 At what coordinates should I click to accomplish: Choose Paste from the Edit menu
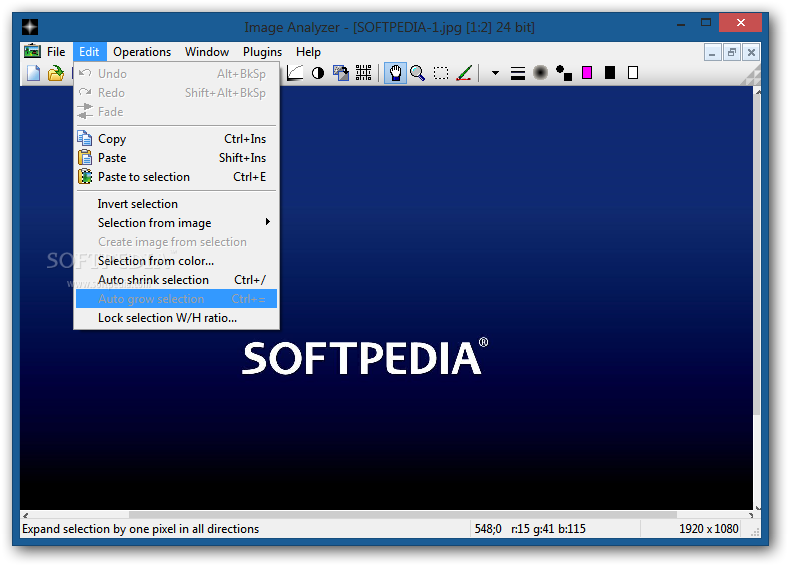[176, 158]
